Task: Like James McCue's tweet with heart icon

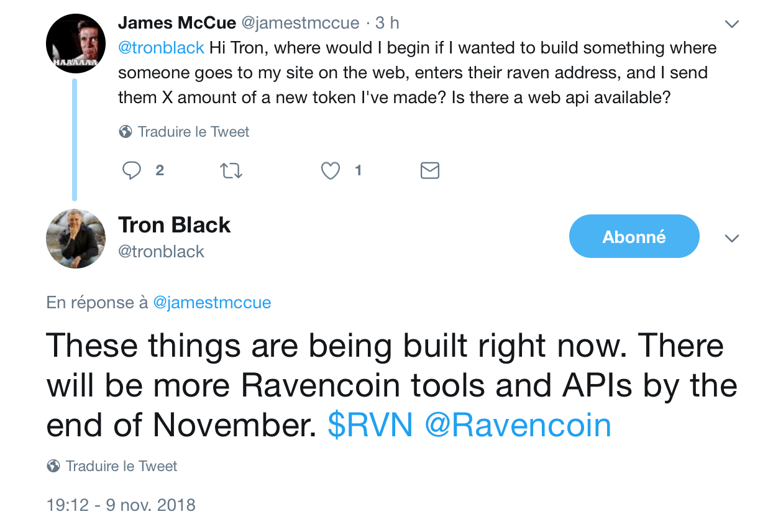Action: tap(331, 170)
